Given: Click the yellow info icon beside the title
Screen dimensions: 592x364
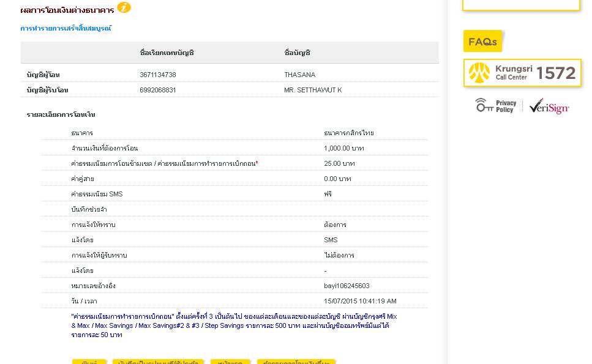Looking at the screenshot, I should click(x=124, y=7).
